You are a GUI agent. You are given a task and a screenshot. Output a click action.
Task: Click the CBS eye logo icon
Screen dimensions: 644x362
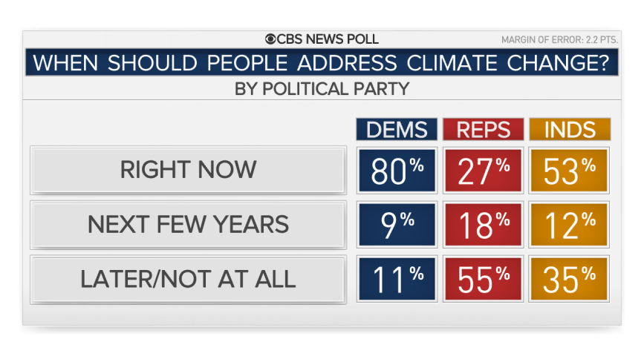[270, 39]
